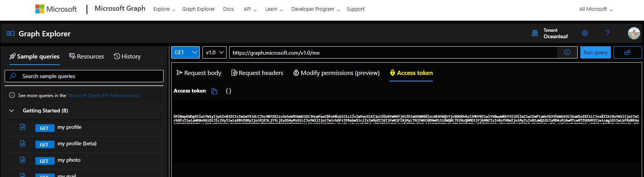The height and width of the screenshot is (177, 644).
Task: Open the Request body tab
Action: 199,73
